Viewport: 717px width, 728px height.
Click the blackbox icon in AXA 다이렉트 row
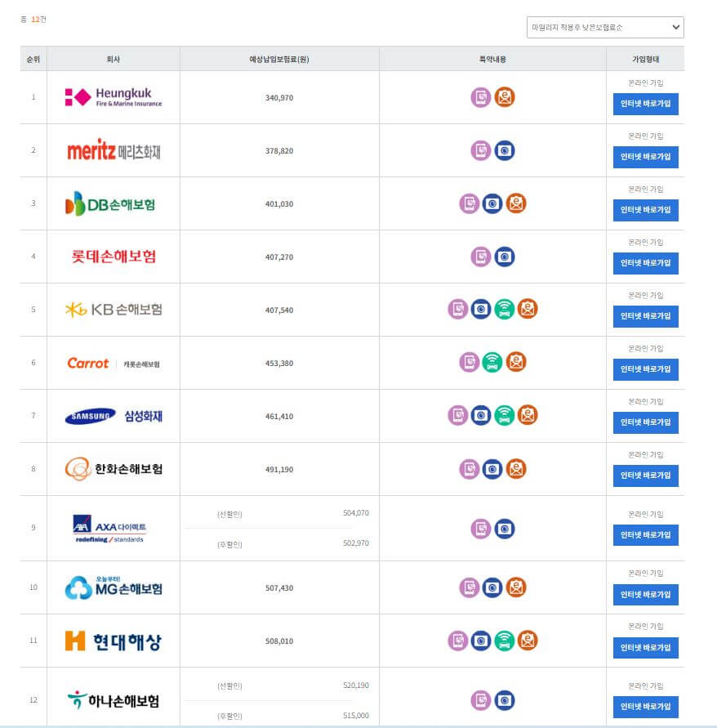(504, 529)
